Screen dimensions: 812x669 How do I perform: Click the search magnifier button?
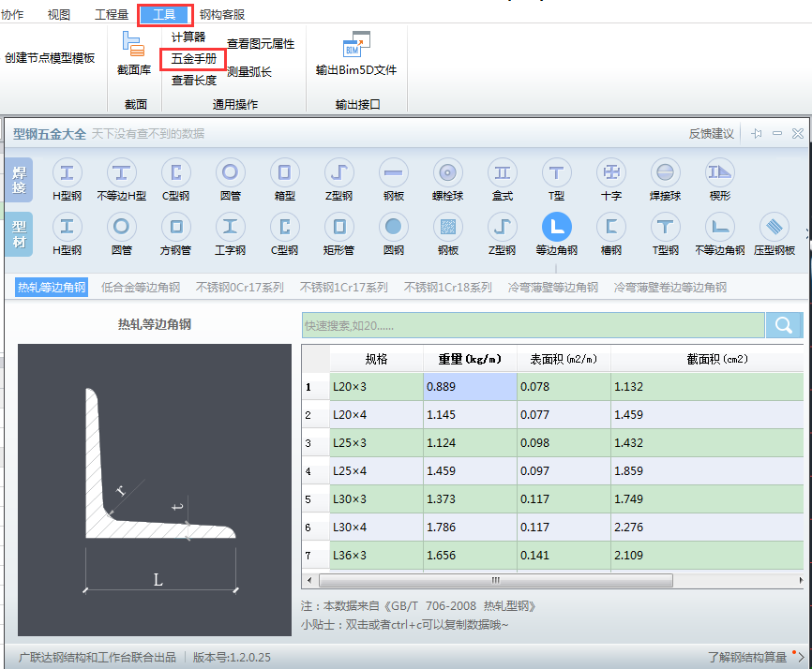(784, 325)
